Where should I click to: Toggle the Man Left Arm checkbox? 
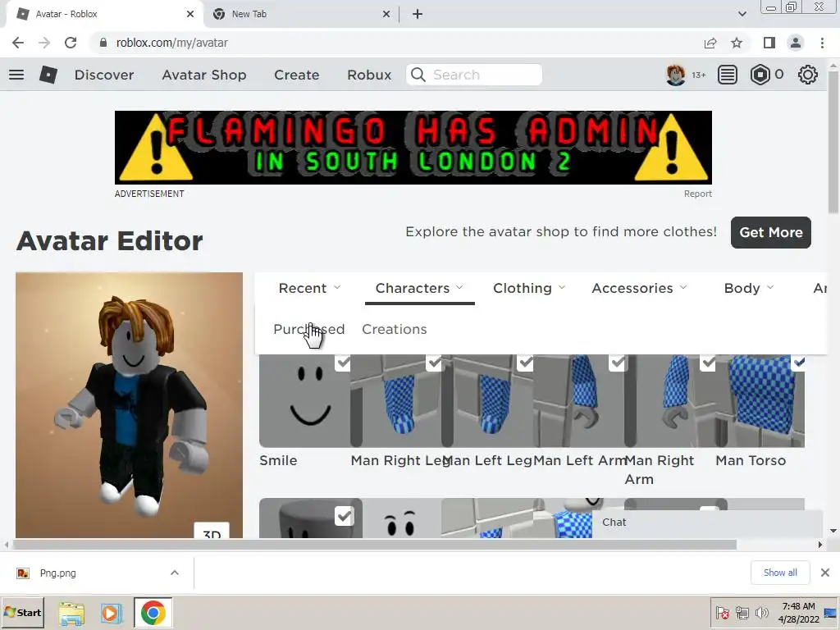click(617, 363)
